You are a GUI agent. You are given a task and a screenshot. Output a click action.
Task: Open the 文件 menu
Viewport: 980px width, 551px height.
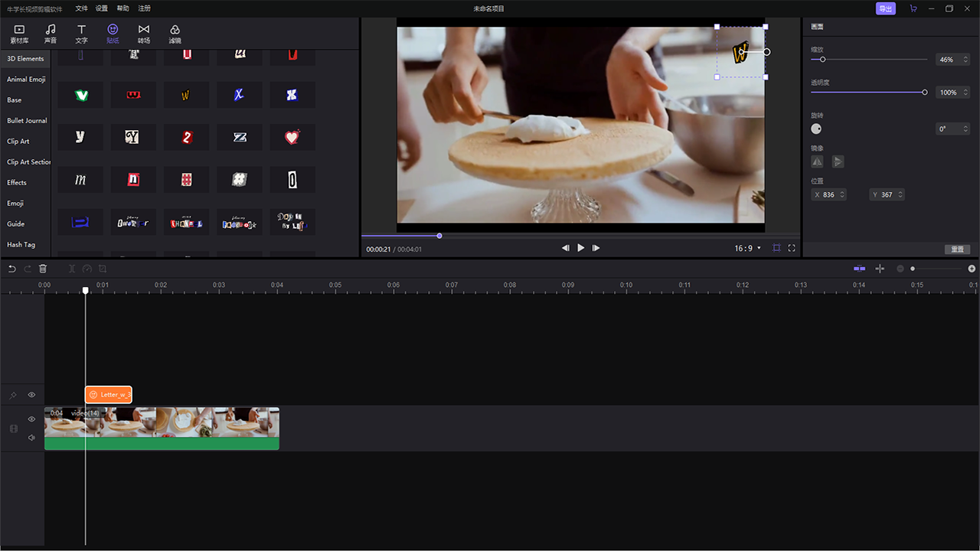coord(82,8)
